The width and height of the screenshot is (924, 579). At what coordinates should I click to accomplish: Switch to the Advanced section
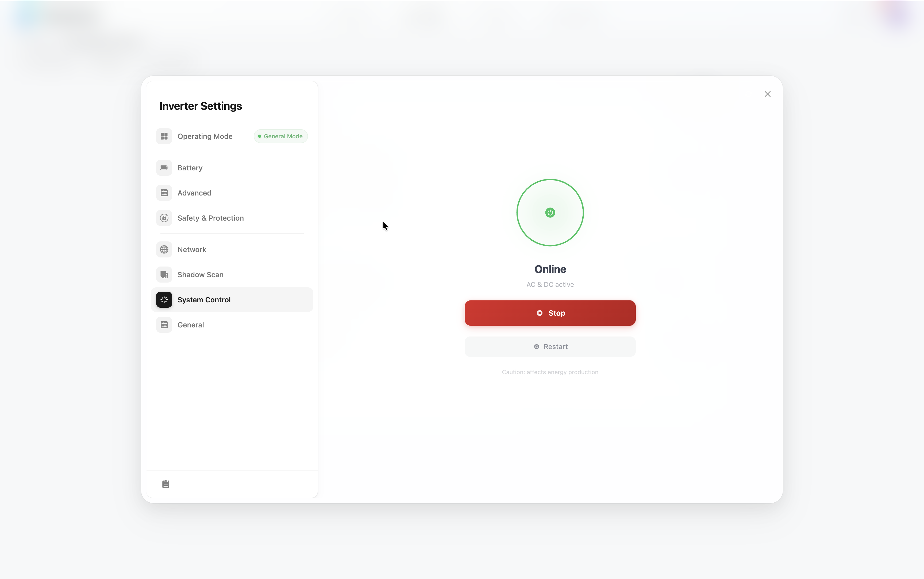pyautogui.click(x=194, y=193)
